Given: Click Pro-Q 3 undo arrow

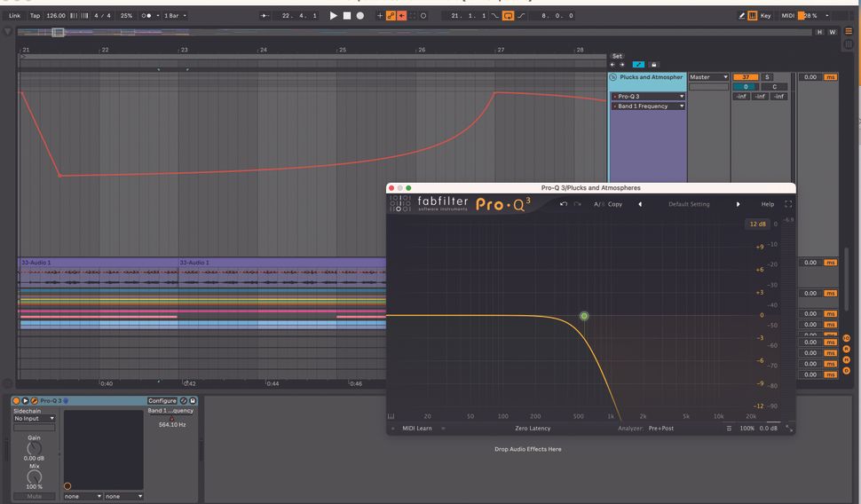Looking at the screenshot, I should coord(563,204).
